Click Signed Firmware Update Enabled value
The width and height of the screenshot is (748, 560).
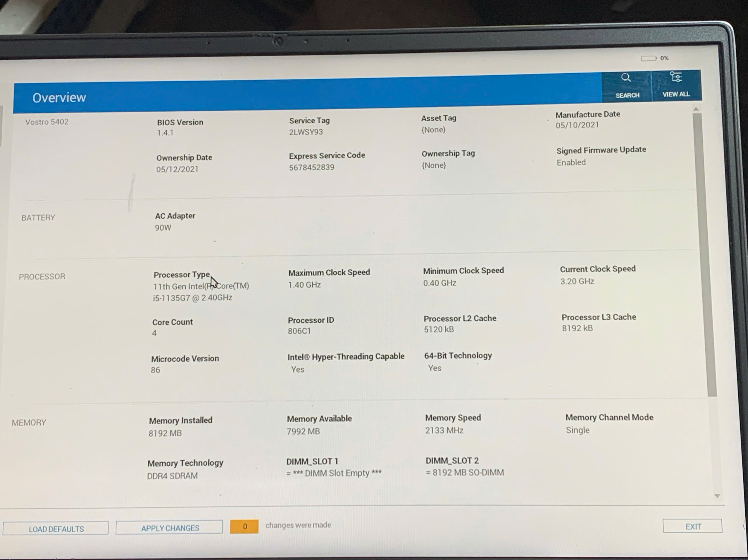point(571,163)
